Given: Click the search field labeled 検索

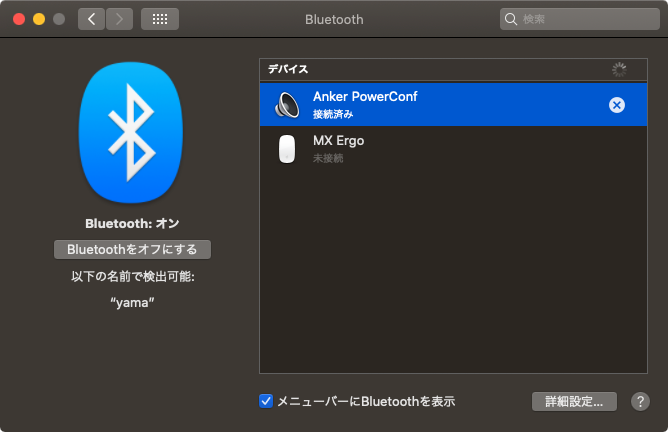Looking at the screenshot, I should [x=579, y=19].
